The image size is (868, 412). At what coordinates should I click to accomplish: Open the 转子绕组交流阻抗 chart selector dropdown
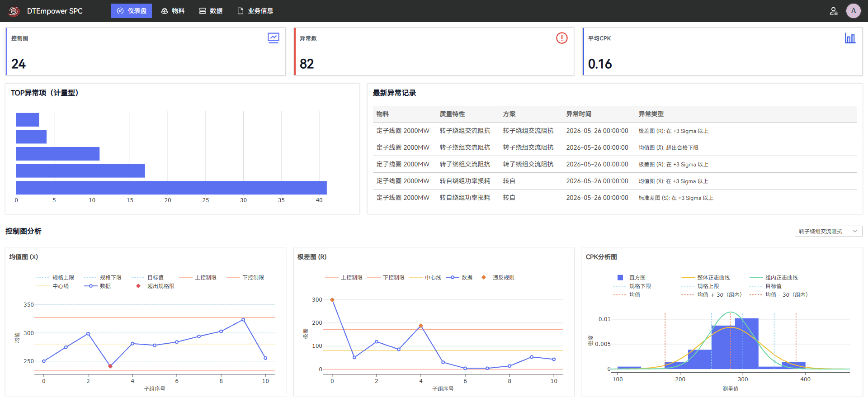pos(828,231)
